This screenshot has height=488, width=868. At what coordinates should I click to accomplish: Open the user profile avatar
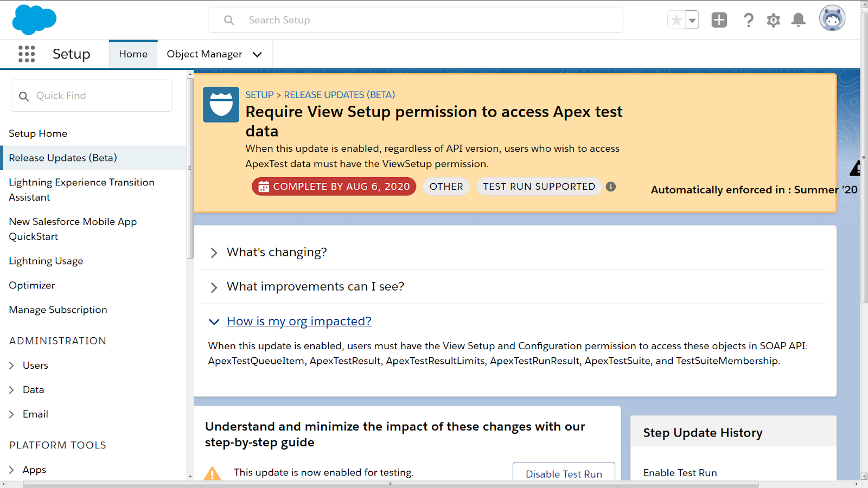coord(832,19)
